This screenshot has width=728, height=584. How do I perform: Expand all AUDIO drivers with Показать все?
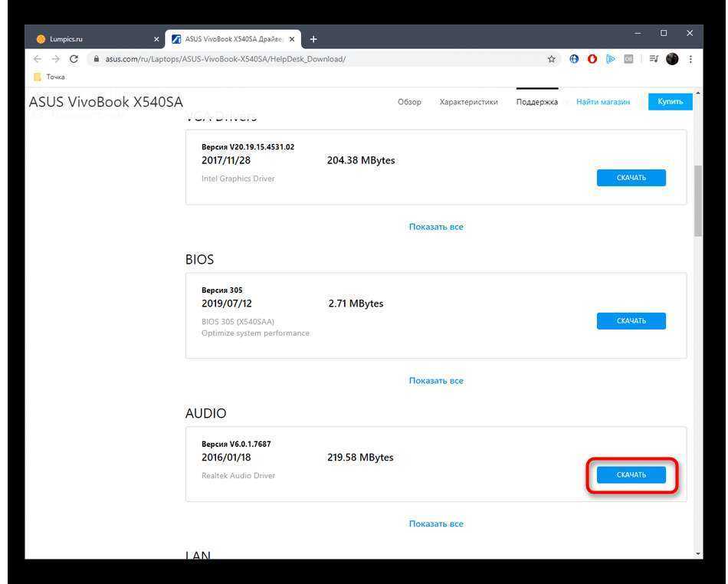(x=436, y=524)
